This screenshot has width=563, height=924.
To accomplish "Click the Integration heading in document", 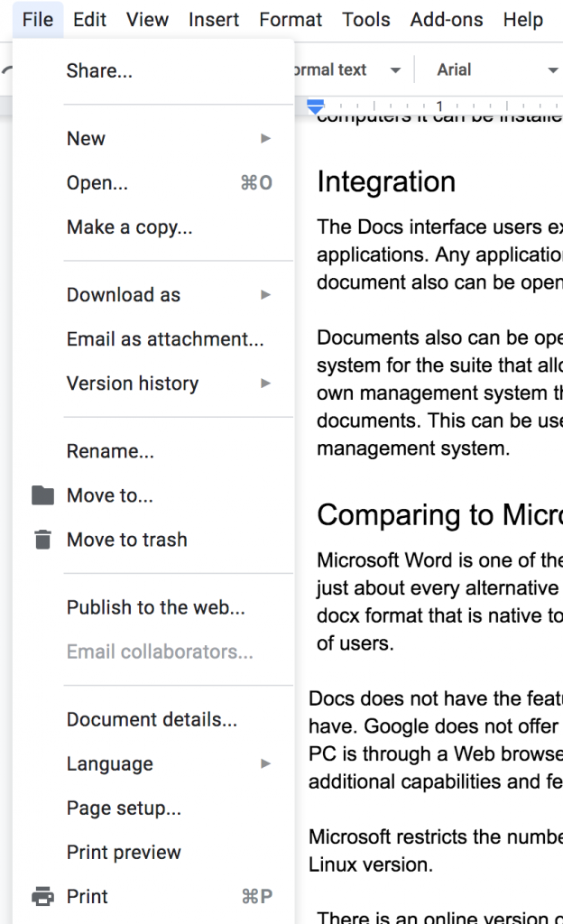I will [386, 181].
